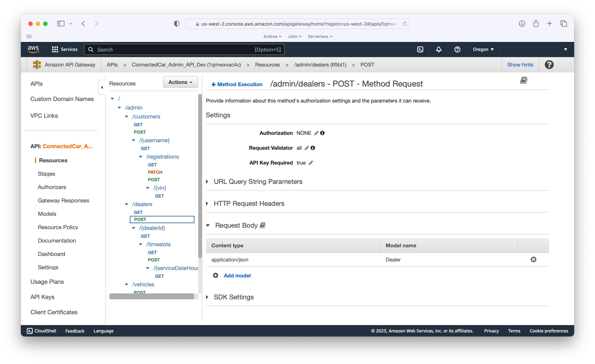Collapse the Request Body section
Image resolution: width=595 pixels, height=364 pixels.
point(208,225)
